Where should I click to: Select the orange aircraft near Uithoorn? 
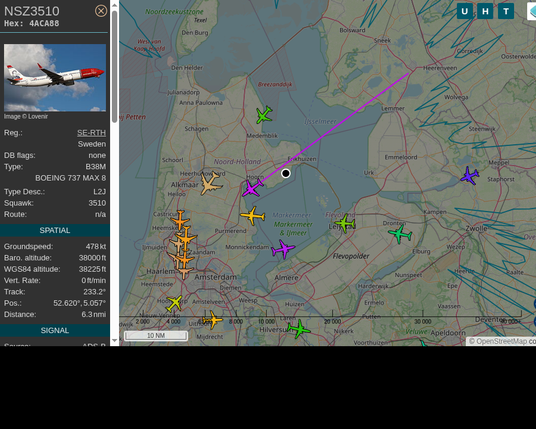pyautogui.click(x=212, y=320)
